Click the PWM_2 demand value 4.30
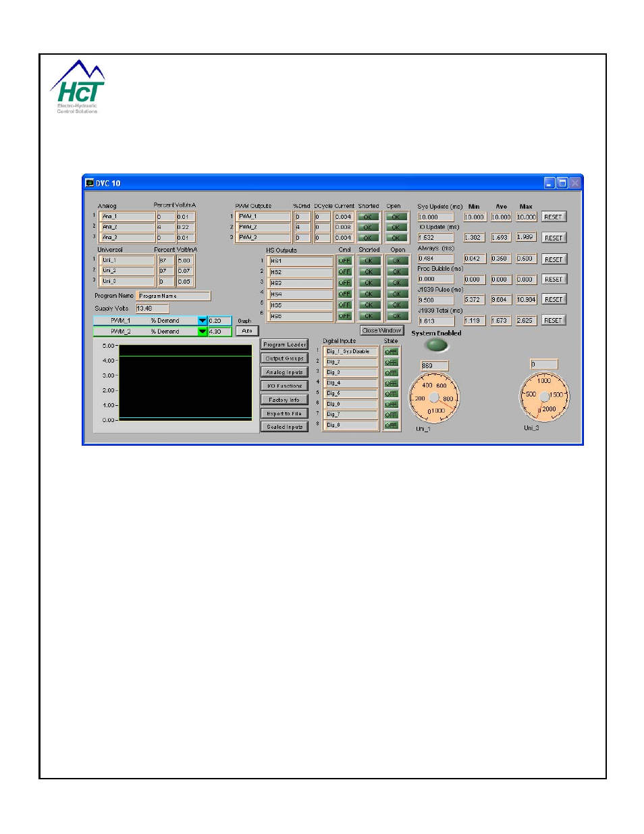Viewport: 644px width, 834px height. click(219, 332)
